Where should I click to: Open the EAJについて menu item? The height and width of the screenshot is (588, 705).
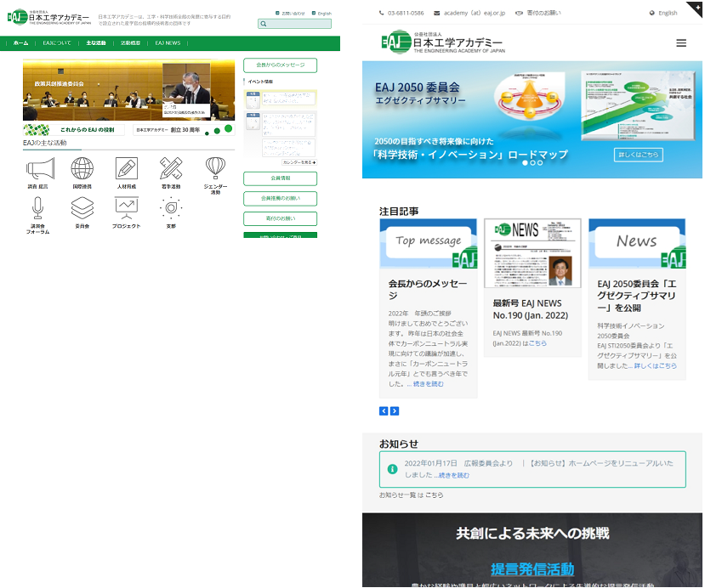click(57, 43)
